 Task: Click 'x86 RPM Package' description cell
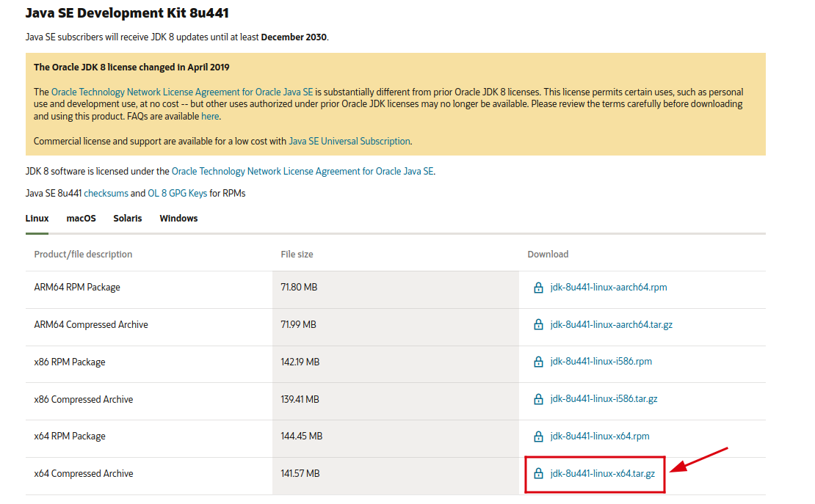click(148, 362)
